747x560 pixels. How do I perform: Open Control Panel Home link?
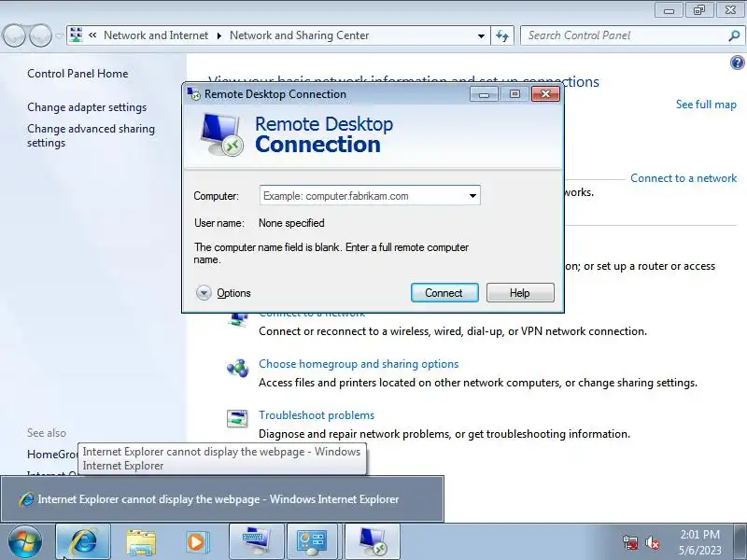tap(78, 74)
